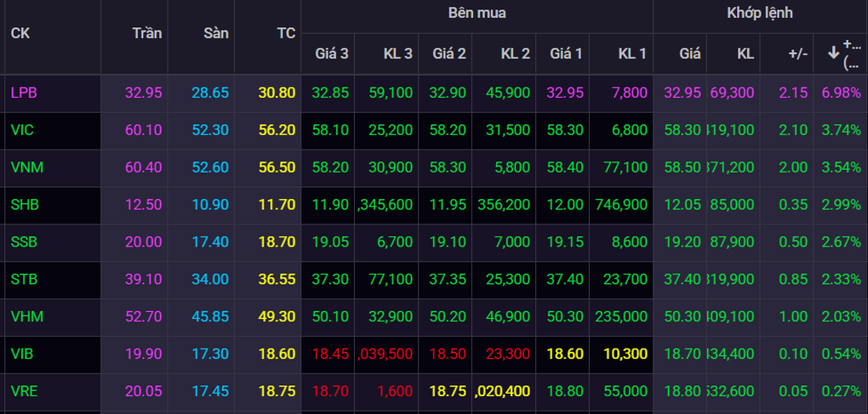Click VHM percent change 2.03%
The image size is (868, 414).
pos(842,317)
